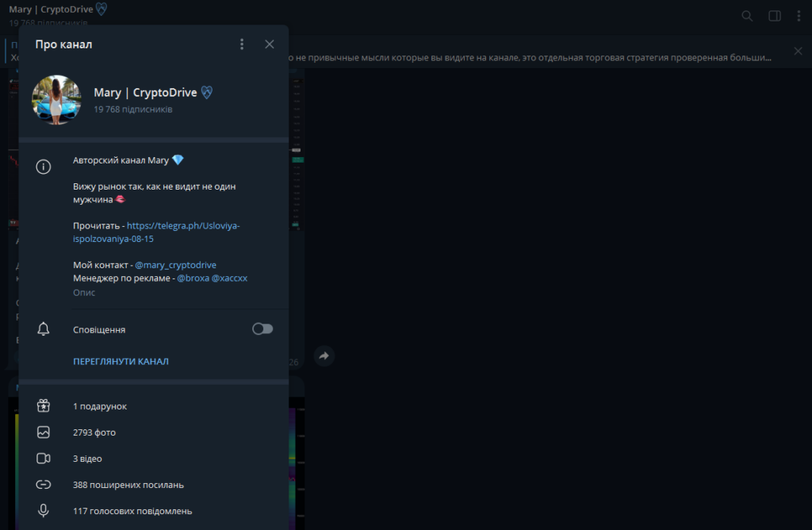The image size is (812, 530).
Task: Open the 3 відео section
Action: (153, 459)
